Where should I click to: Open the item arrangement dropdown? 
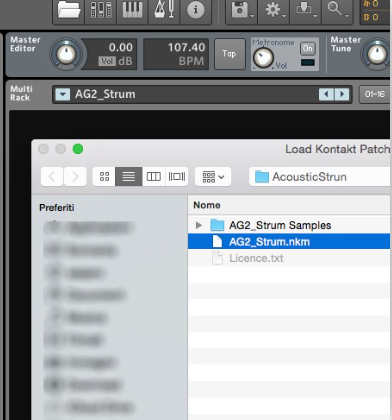pos(213,177)
